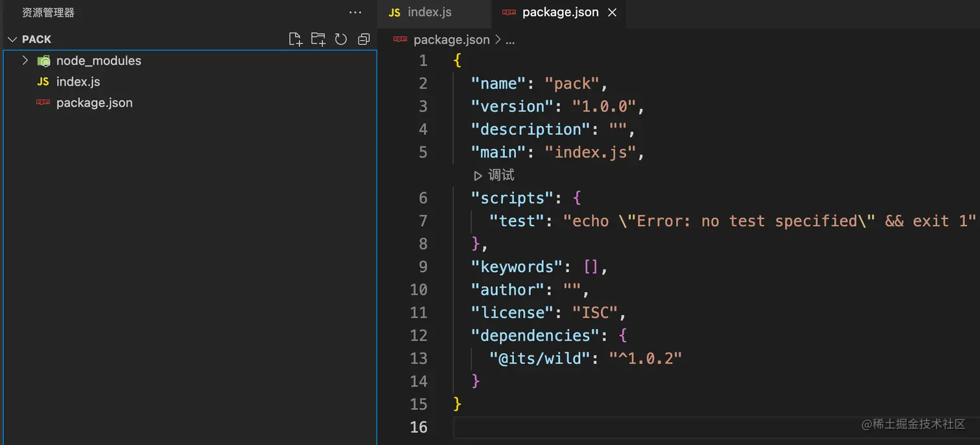This screenshot has height=445, width=980.
Task: Click the "license" key on line 11
Action: [513, 312]
